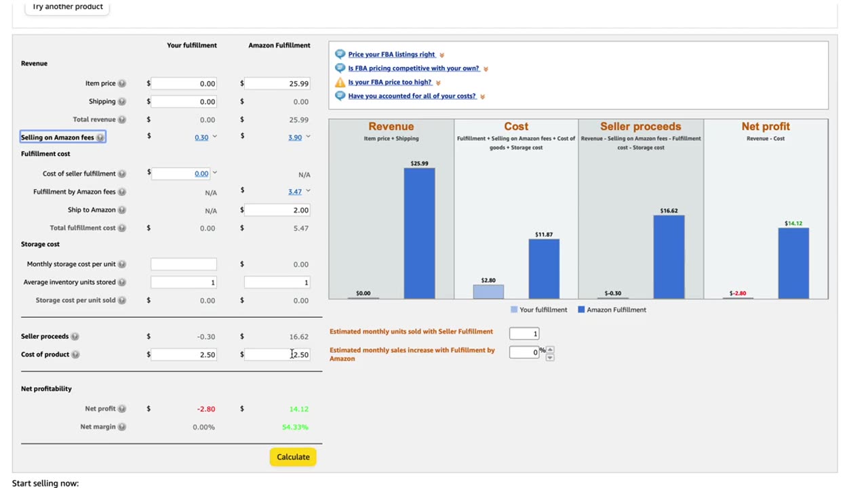Click Your fulfillment Shipping field
Viewport: 868px width, 488px height.
pyautogui.click(x=184, y=102)
